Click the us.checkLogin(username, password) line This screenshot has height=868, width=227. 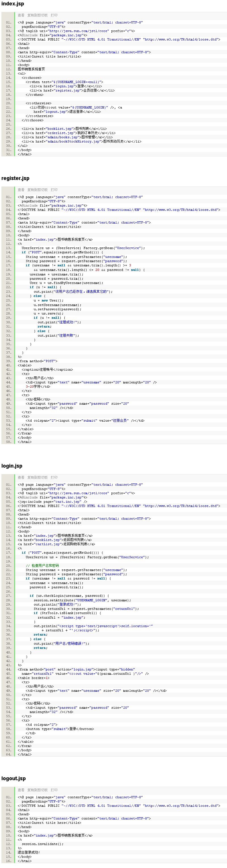tap(69, 596)
